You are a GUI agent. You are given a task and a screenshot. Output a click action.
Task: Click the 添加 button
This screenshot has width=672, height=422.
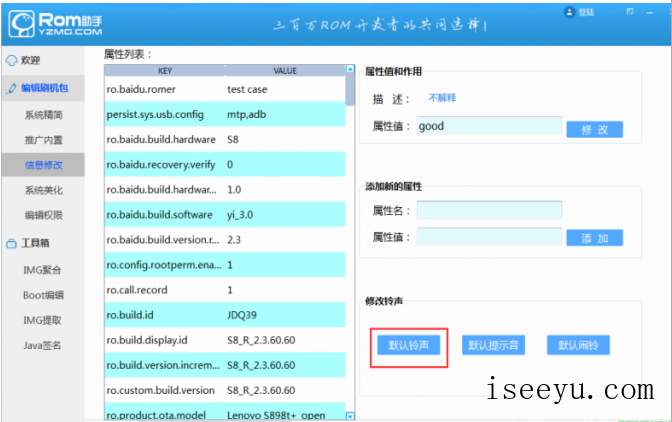coord(594,238)
